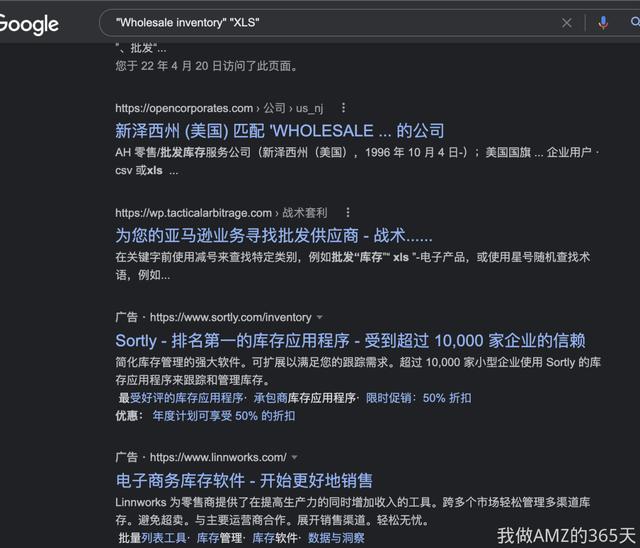Click the 批量列表工具 sitelink
640x548 pixels.
[152, 538]
